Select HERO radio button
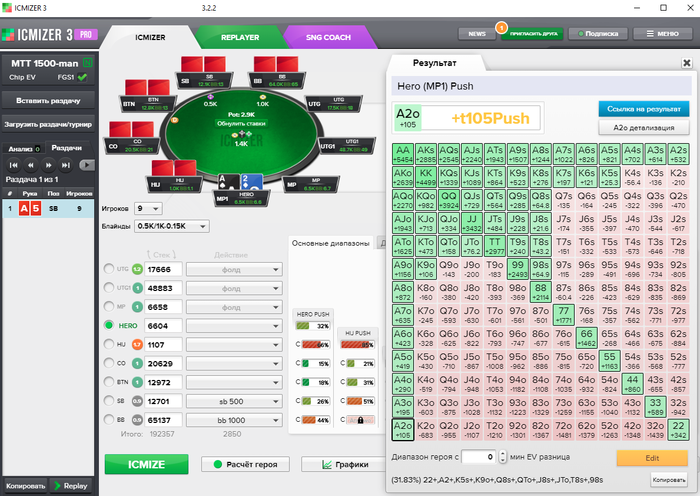The height and width of the screenshot is (496, 700). tap(108, 325)
